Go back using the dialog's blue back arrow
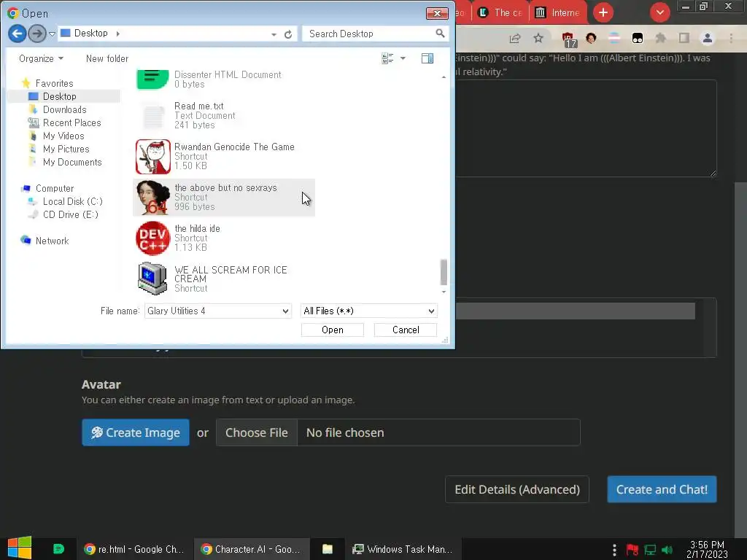The height and width of the screenshot is (560, 747). [x=18, y=34]
